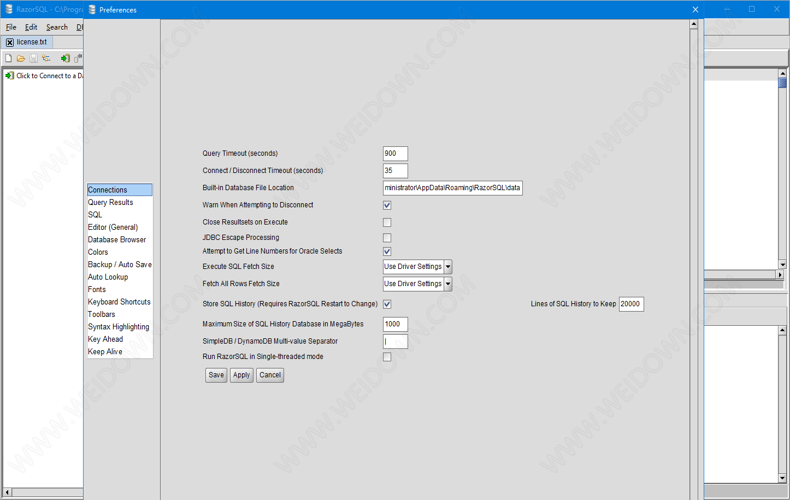Select Keyboard Shortcuts preferences category
790x500 pixels.
pyautogui.click(x=119, y=302)
